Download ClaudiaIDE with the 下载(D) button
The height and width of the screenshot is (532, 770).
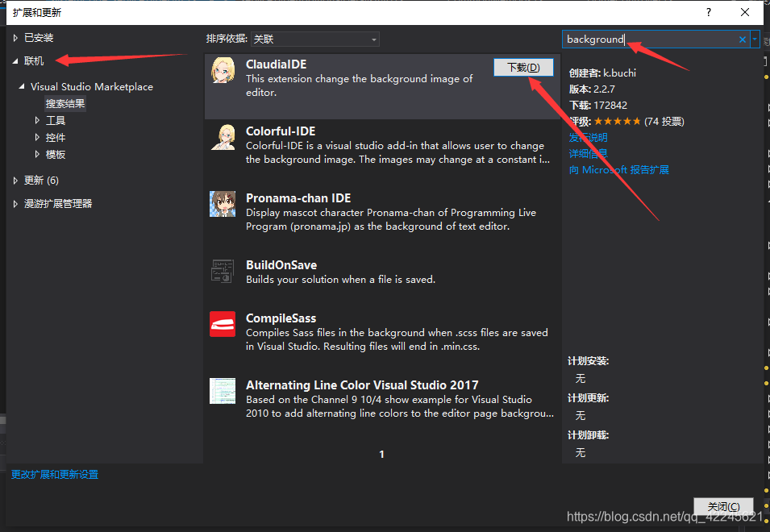pos(523,67)
